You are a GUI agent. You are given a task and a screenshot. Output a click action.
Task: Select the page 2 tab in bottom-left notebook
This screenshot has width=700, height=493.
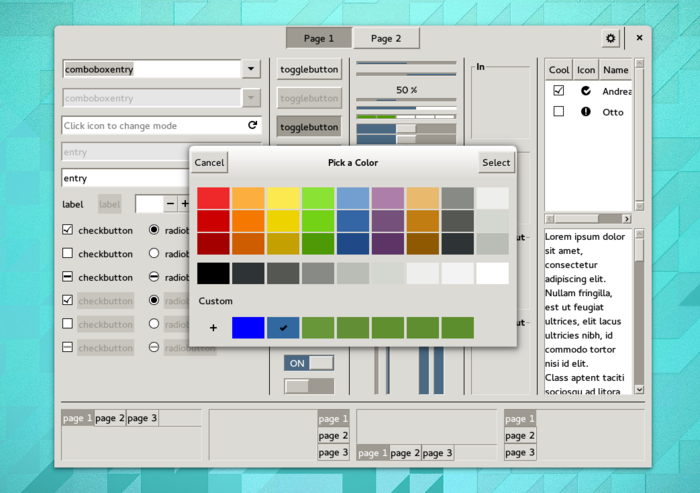[110, 418]
